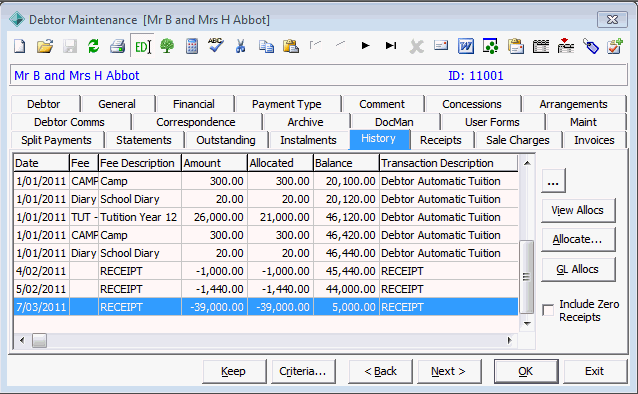Select the Comment tab

[382, 104]
